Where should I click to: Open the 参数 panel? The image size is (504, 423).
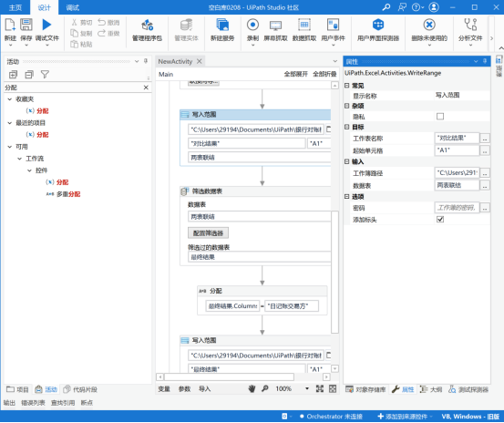[x=184, y=389]
